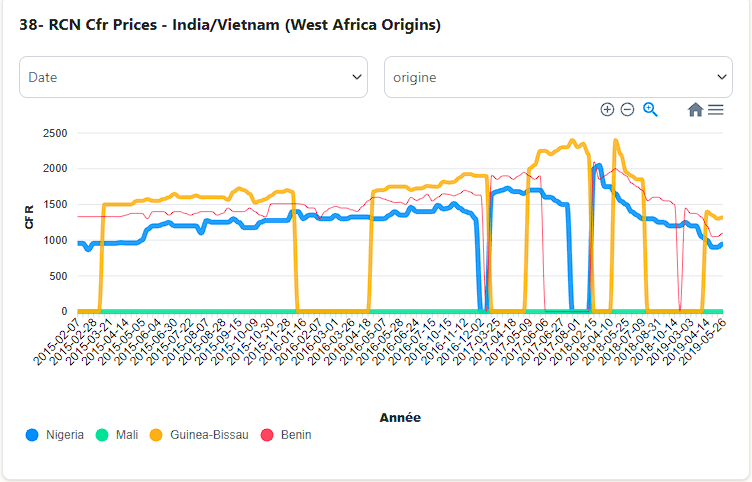The width and height of the screenshot is (752, 482).
Task: Click the 2500 y-axis label
Action: tap(54, 133)
